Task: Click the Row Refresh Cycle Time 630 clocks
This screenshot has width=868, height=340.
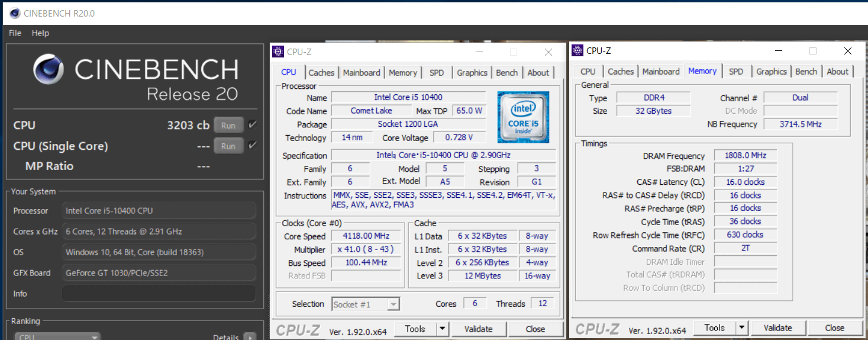Action: pos(746,235)
